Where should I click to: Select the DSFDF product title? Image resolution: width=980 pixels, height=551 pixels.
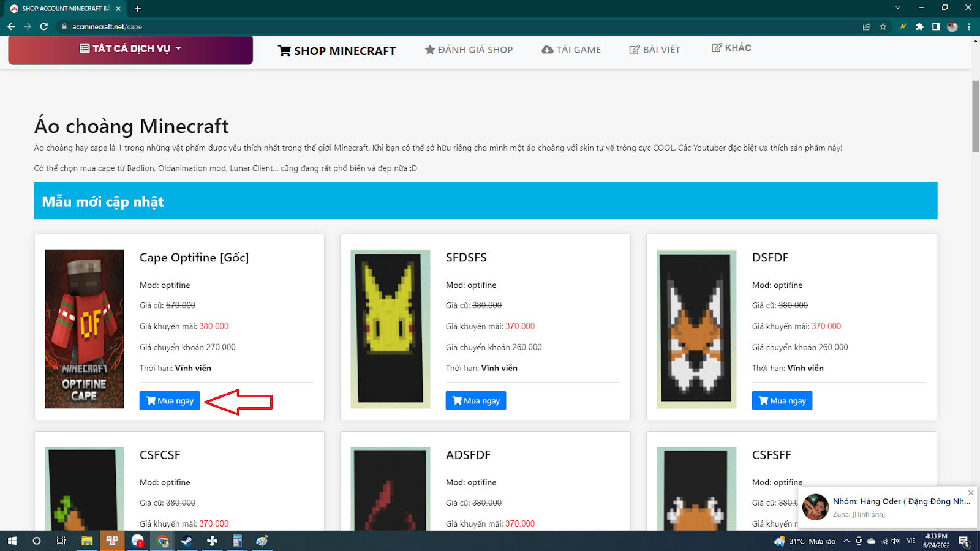point(770,258)
